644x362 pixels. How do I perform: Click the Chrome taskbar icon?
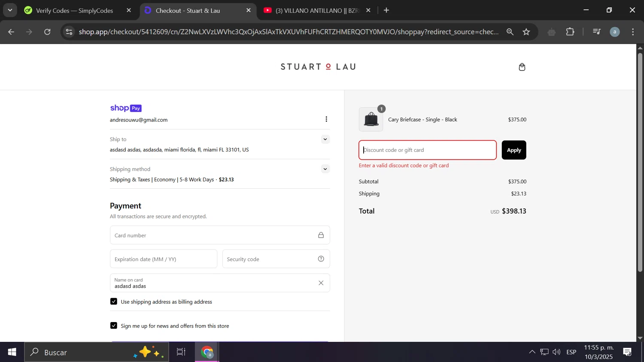(x=207, y=352)
